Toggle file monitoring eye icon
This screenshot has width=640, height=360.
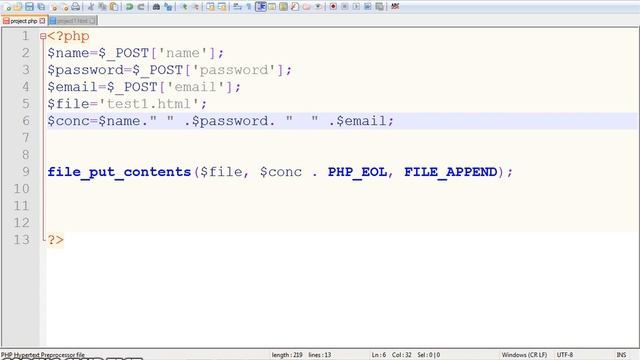(318, 7)
